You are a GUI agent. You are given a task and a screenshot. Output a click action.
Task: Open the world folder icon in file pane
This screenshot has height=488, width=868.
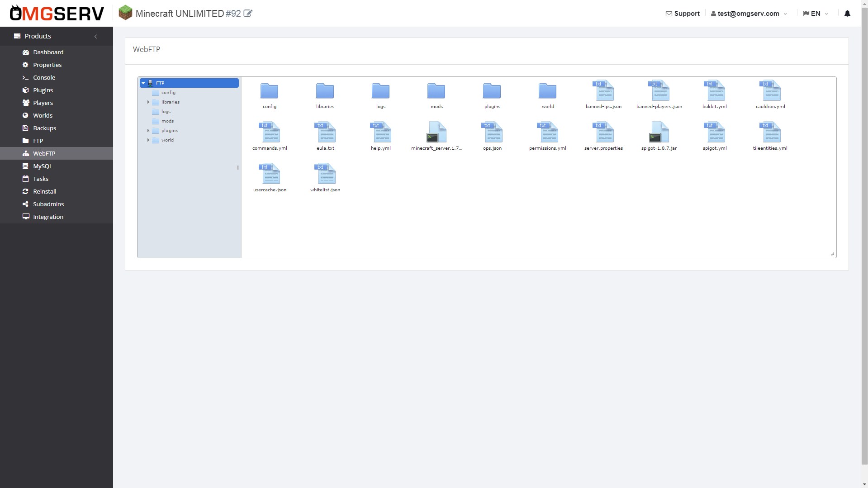point(547,91)
